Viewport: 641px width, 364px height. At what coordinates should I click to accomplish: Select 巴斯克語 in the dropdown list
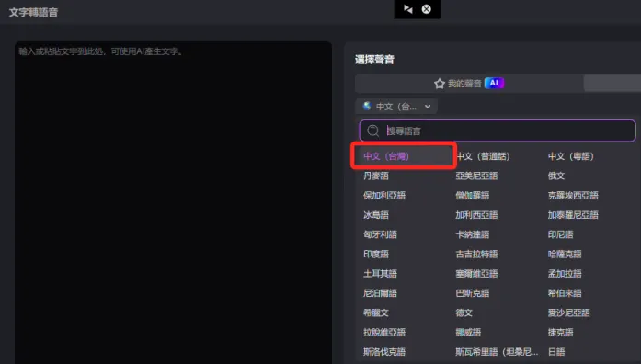click(x=472, y=293)
